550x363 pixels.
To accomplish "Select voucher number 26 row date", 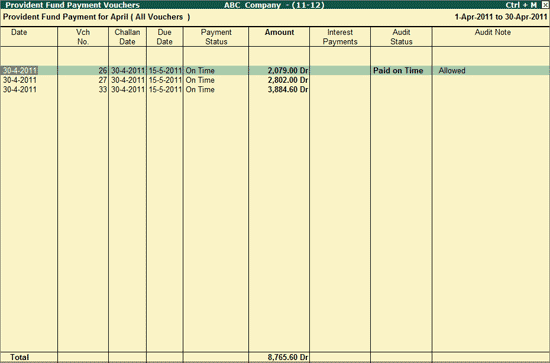I will tap(20, 70).
